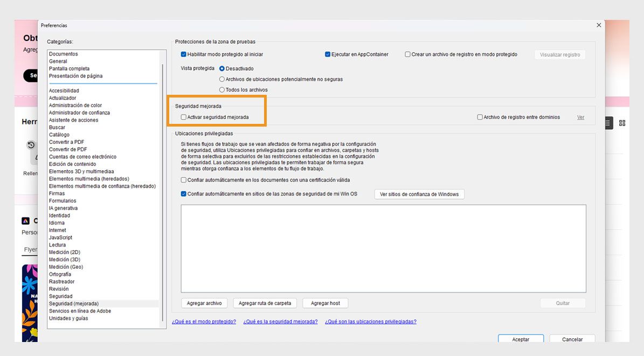Enable Confiar automáticamente en documentos con certificación válida
This screenshot has width=644, height=356.
coord(184,180)
